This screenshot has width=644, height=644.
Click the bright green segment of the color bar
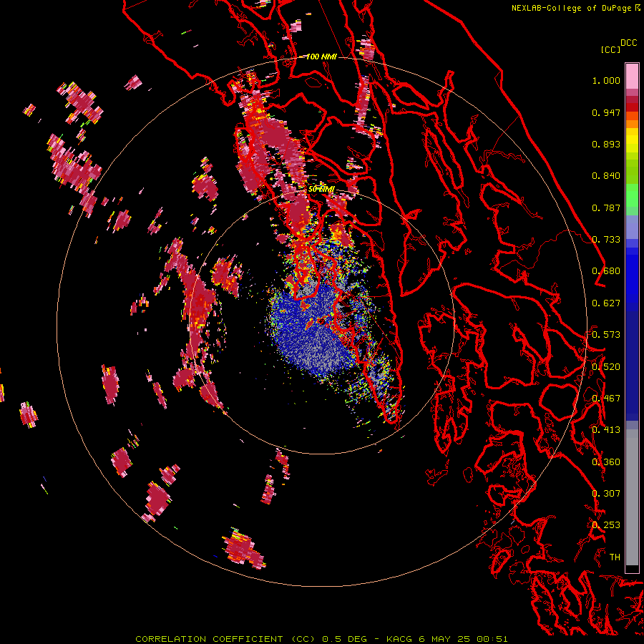632,195
